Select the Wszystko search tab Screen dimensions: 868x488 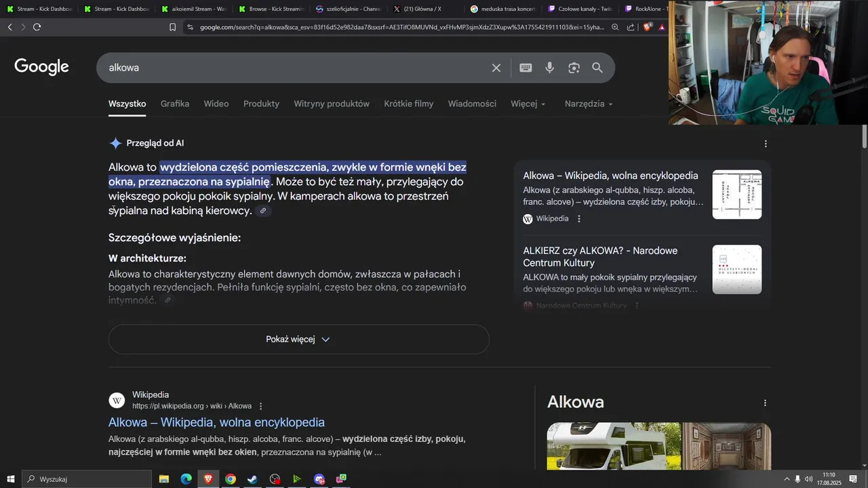[x=127, y=104]
